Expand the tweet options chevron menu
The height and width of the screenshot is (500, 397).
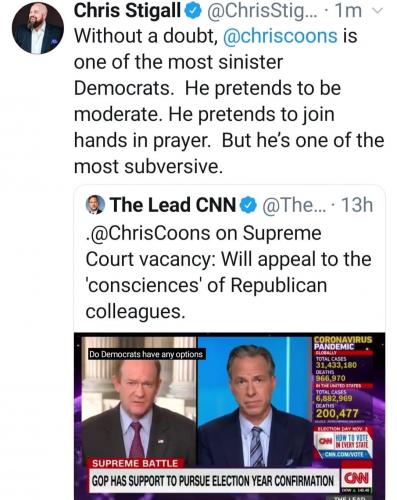click(378, 11)
